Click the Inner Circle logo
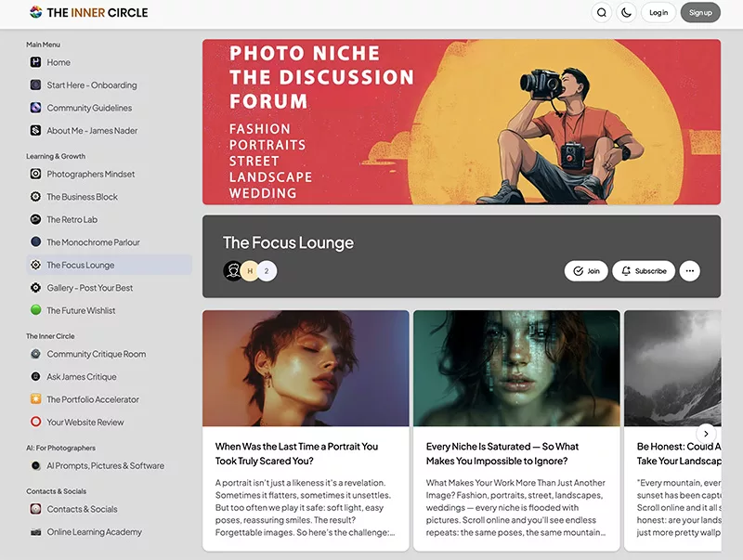 pyautogui.click(x=88, y=12)
